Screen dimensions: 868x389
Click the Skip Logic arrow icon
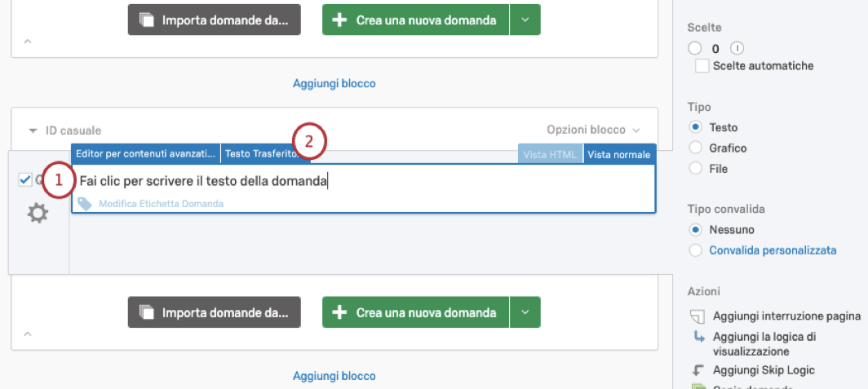[x=697, y=370]
